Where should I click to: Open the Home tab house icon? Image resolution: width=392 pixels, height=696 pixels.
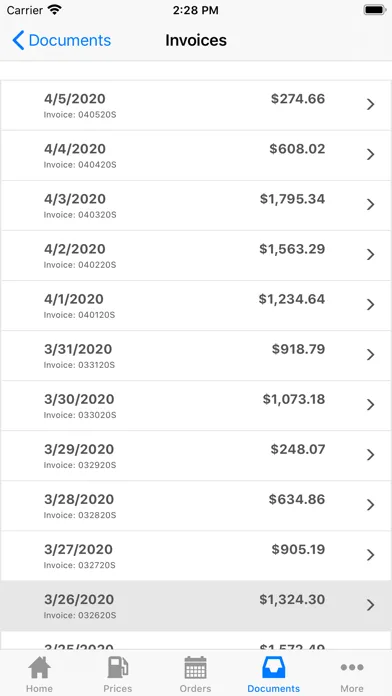tap(39, 667)
